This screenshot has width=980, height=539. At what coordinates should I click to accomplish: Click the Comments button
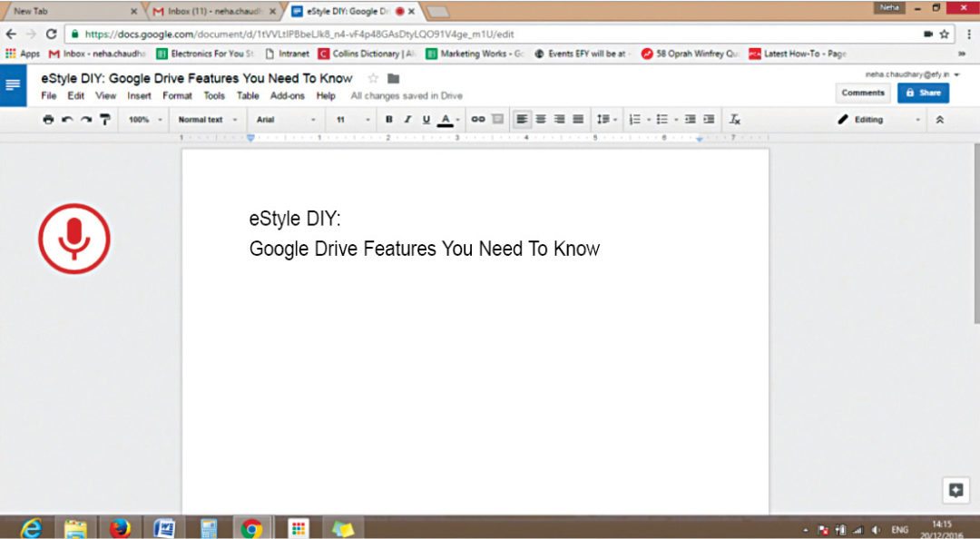(862, 93)
